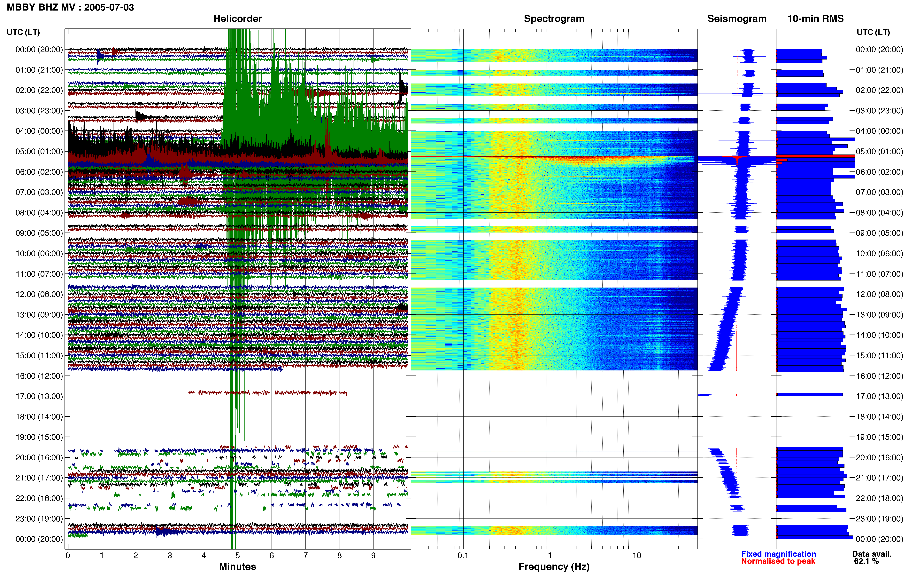Click the title "MBBY BHZ MV : 2005-07-03"
The image size is (924, 578).
coord(70,7)
